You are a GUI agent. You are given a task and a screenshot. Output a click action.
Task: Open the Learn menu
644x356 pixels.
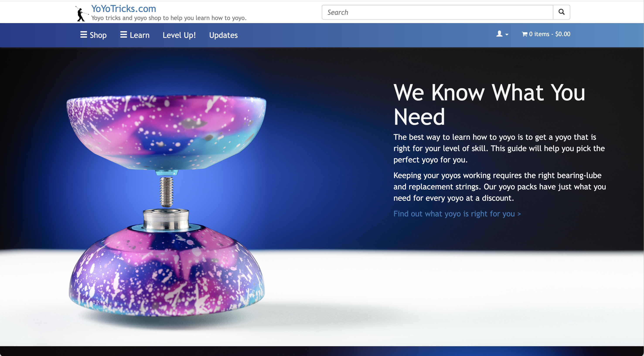(x=135, y=35)
